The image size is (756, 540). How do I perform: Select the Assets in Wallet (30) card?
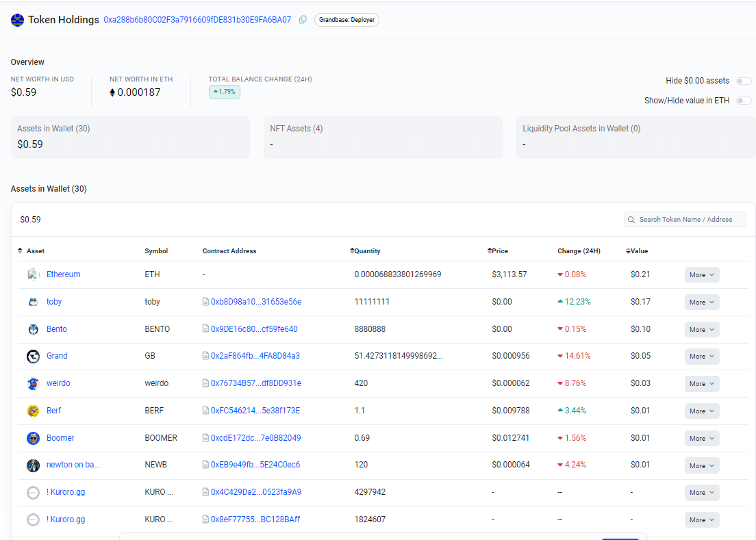(130, 138)
